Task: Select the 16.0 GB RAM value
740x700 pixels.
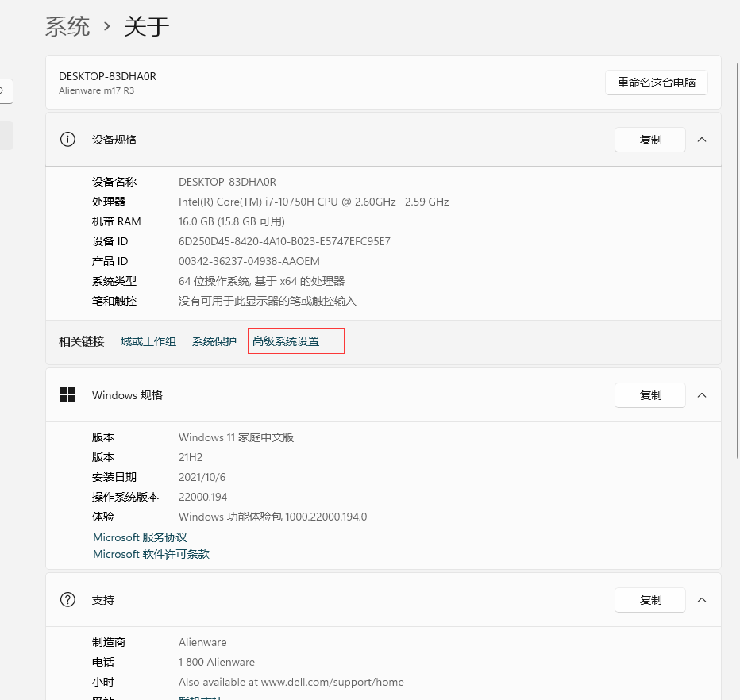Action: click(x=232, y=221)
